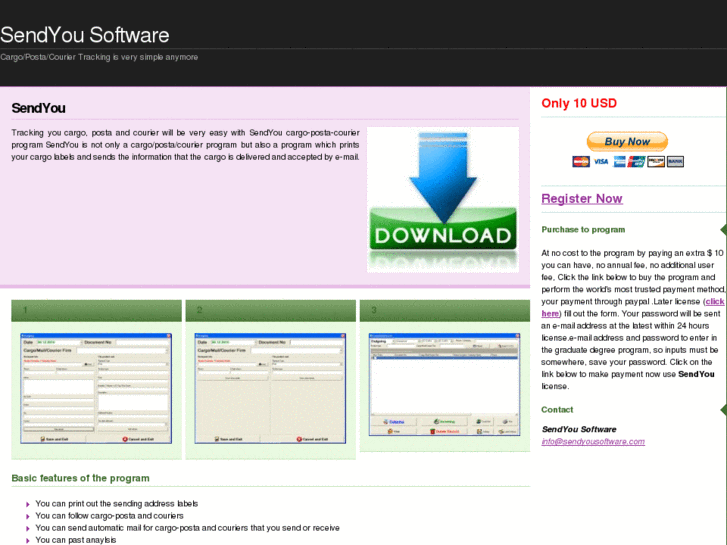The height and width of the screenshot is (545, 727).
Task: Open screenshot 2 thumbnail of cargo form
Action: (x=270, y=388)
